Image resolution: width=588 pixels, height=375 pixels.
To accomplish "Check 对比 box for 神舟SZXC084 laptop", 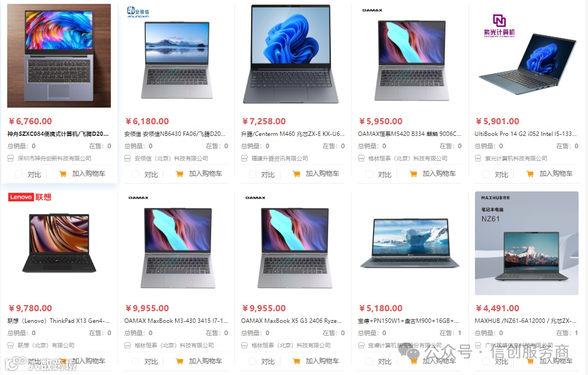I will (x=19, y=174).
